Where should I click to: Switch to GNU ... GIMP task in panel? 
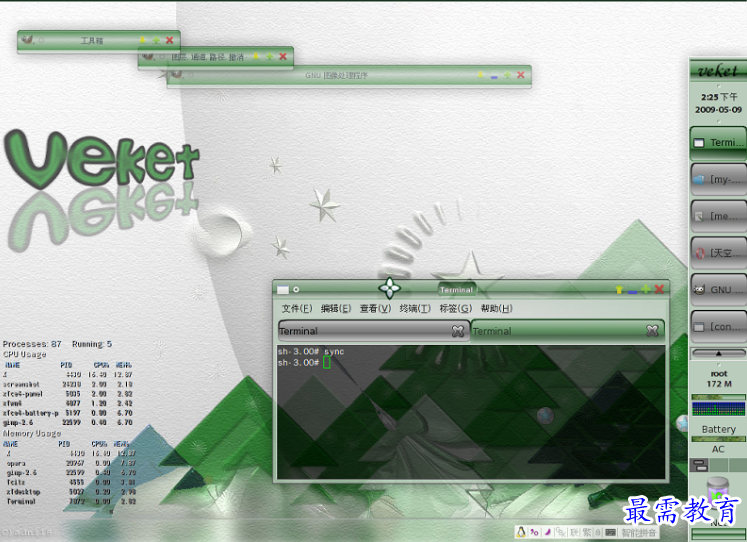[x=718, y=290]
